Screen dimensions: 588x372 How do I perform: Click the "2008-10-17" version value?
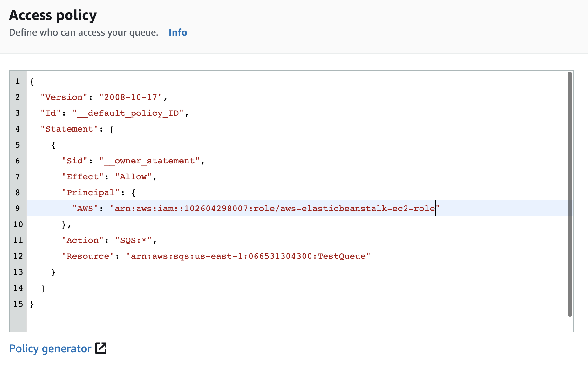(x=131, y=97)
